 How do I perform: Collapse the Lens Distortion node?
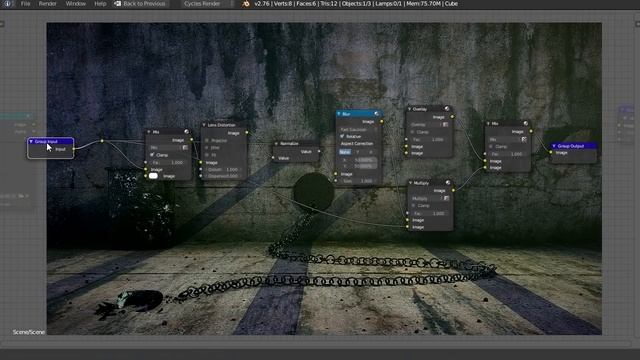click(204, 125)
